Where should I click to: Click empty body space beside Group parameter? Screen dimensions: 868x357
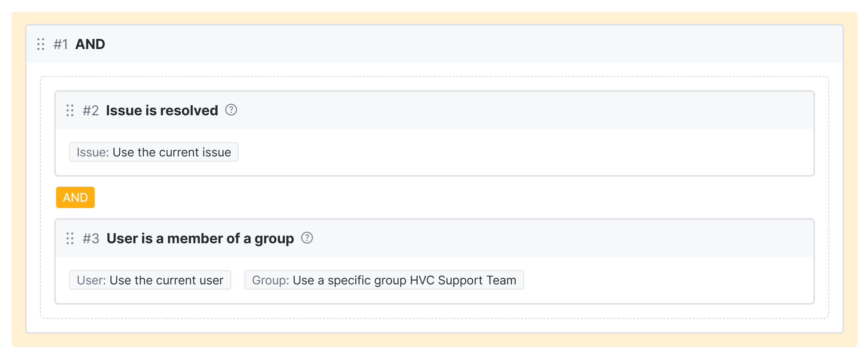(x=666, y=280)
